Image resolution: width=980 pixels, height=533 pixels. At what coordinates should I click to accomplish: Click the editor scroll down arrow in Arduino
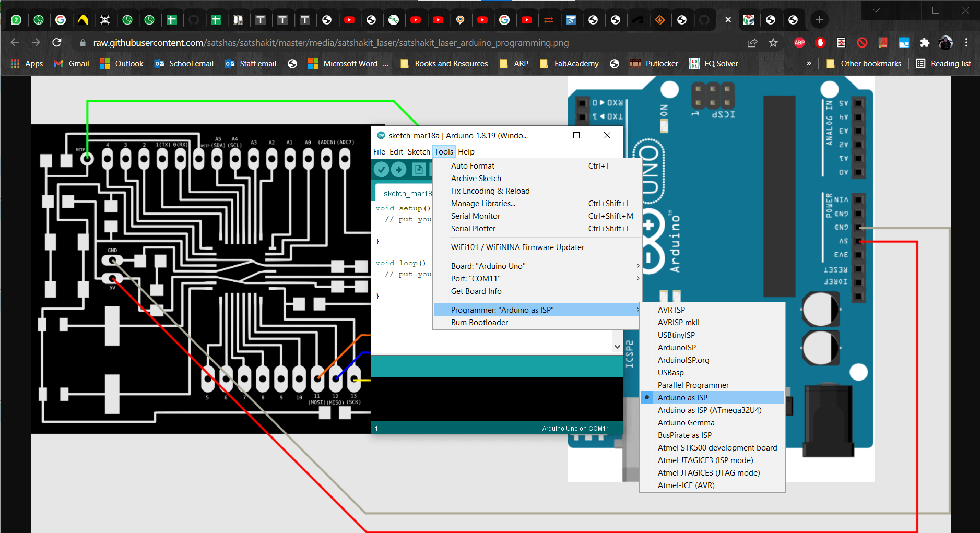pyautogui.click(x=617, y=347)
